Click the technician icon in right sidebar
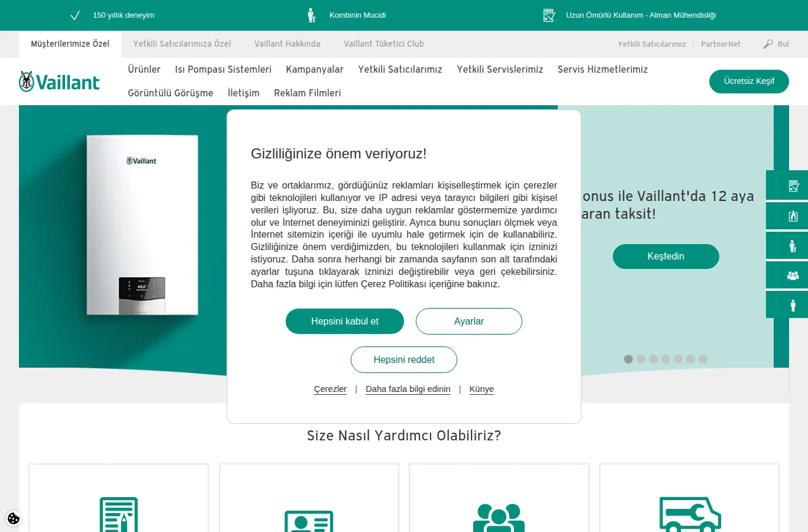 click(x=793, y=246)
